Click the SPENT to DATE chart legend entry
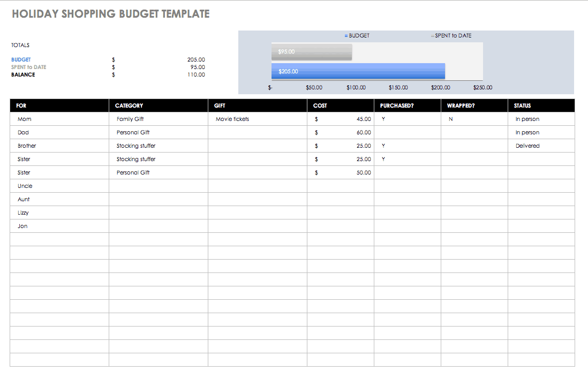The image size is (588, 379). (451, 36)
